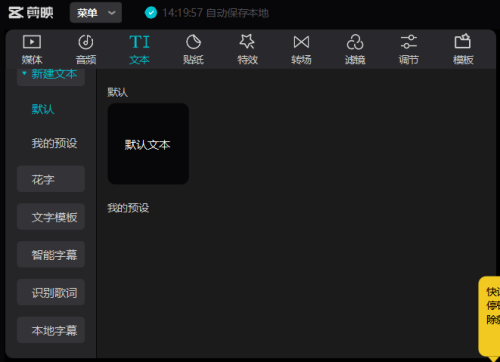Open the 菜单 dropdown menu
Screen dimensions: 500x362
tap(96, 13)
